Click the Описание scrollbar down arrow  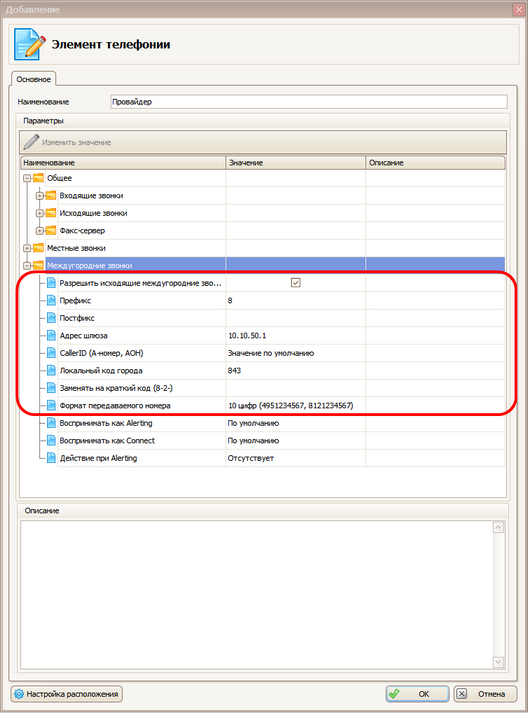coord(498,662)
